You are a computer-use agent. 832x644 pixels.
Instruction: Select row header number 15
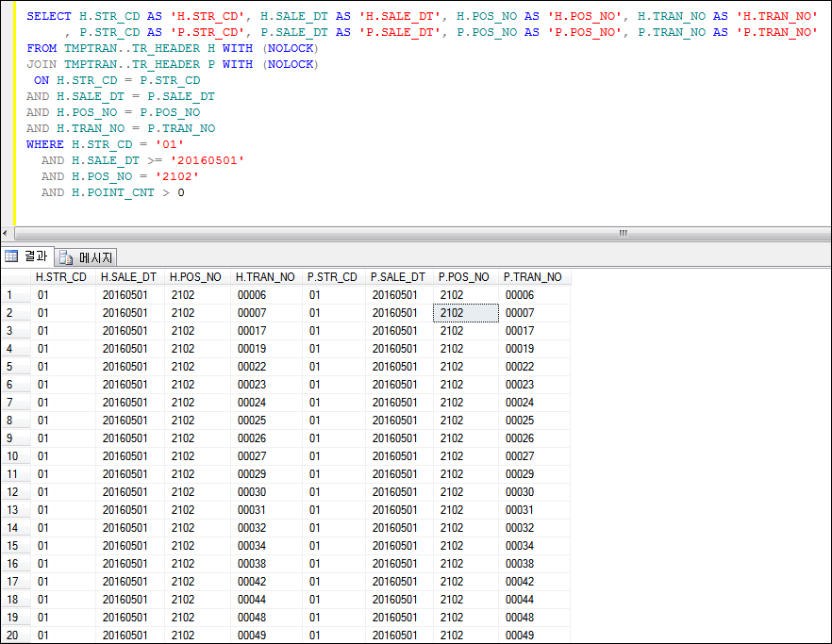coord(16,546)
